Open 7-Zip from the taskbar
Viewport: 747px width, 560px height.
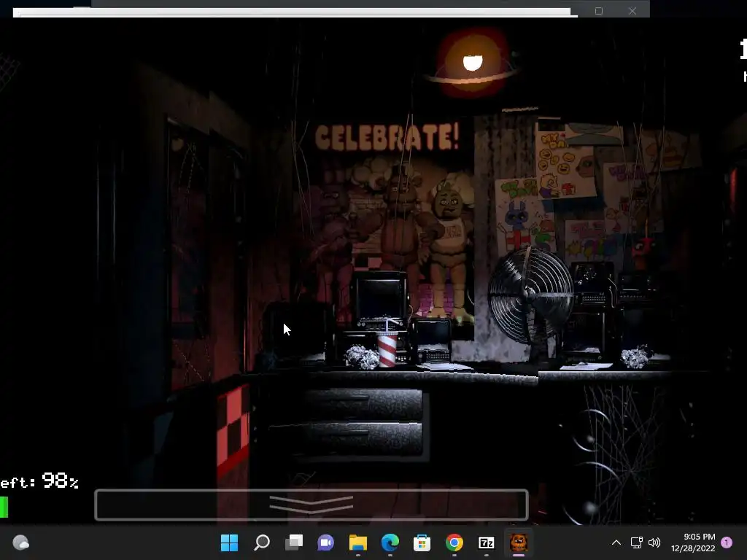click(486, 542)
